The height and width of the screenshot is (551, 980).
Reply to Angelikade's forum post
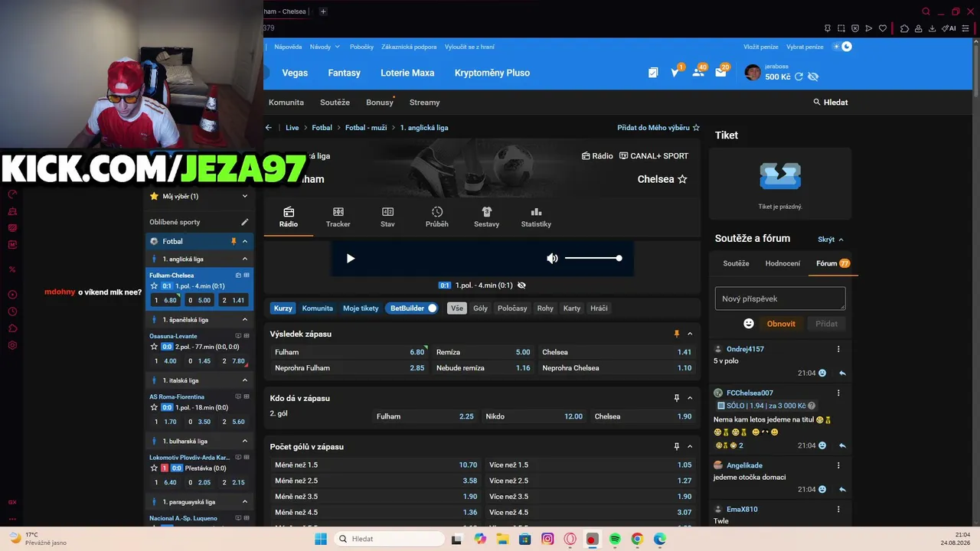842,490
